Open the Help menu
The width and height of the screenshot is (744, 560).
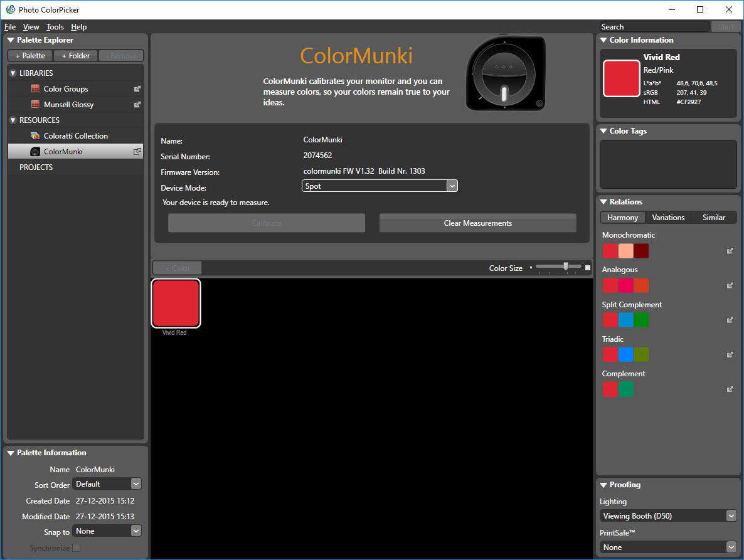pos(79,27)
